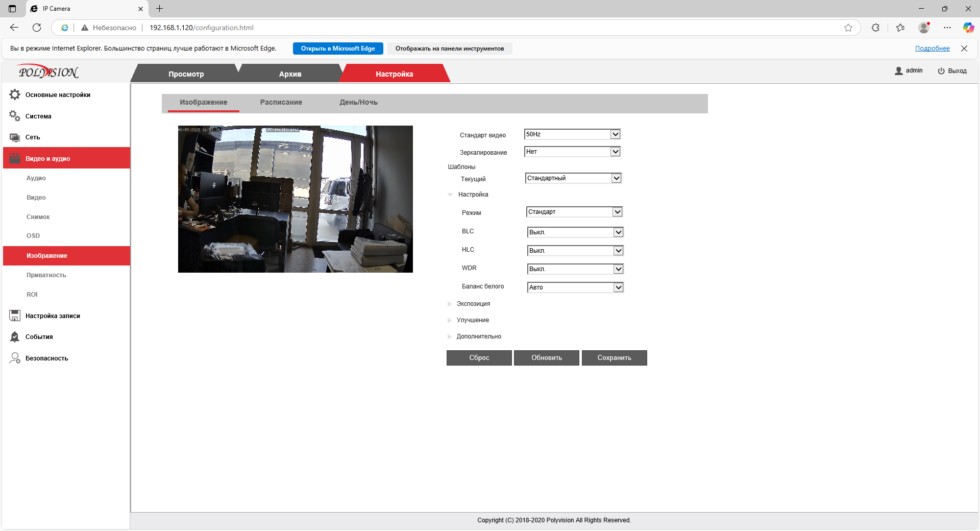
Task: Select Изображение in the sidebar
Action: pos(66,256)
